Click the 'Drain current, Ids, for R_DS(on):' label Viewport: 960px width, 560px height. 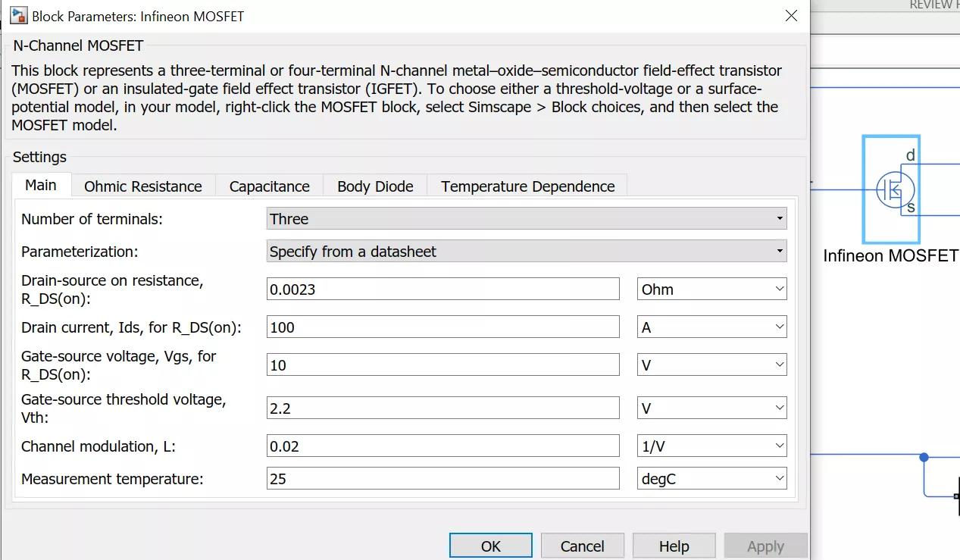(131, 327)
